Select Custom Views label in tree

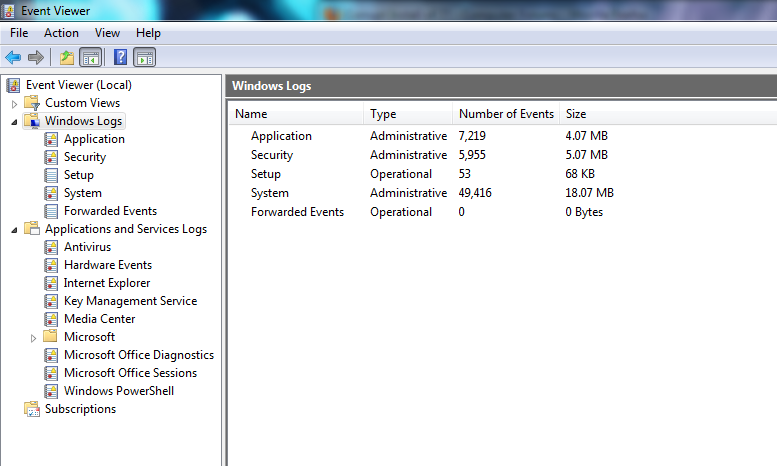coord(82,103)
